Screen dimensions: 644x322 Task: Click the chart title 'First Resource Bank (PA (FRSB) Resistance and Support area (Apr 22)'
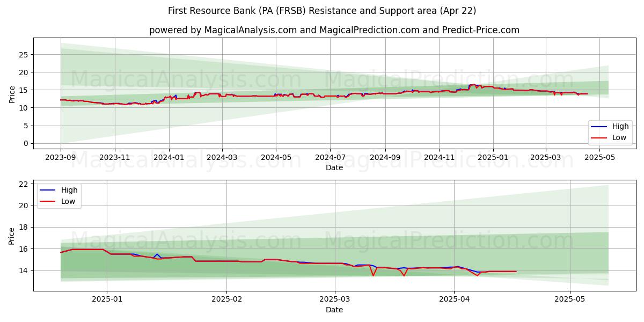322,11
